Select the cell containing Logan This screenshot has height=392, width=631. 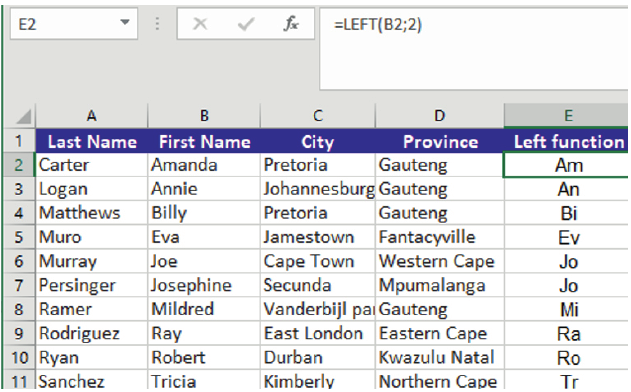(92, 189)
